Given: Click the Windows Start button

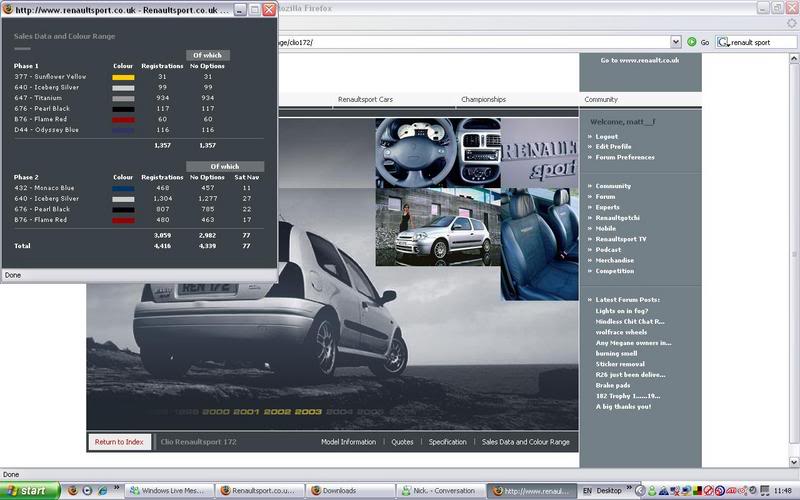Looking at the screenshot, I should 30,491.
